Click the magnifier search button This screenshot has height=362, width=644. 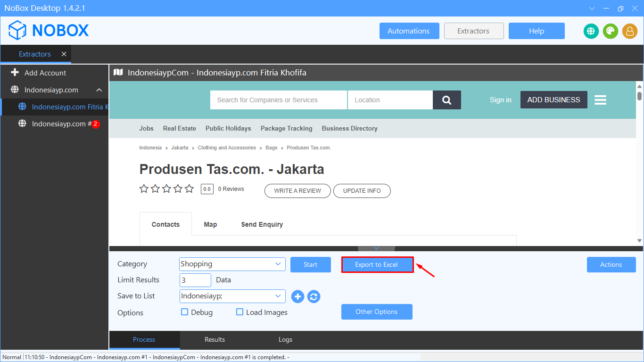(x=446, y=100)
